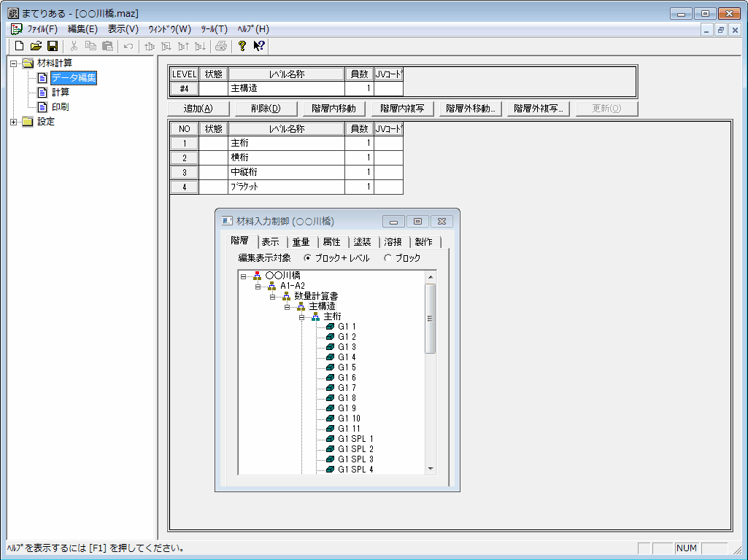The height and width of the screenshot is (560, 748).
Task: Collapse the 主桁 node in hierarchy tree
Action: [302, 317]
